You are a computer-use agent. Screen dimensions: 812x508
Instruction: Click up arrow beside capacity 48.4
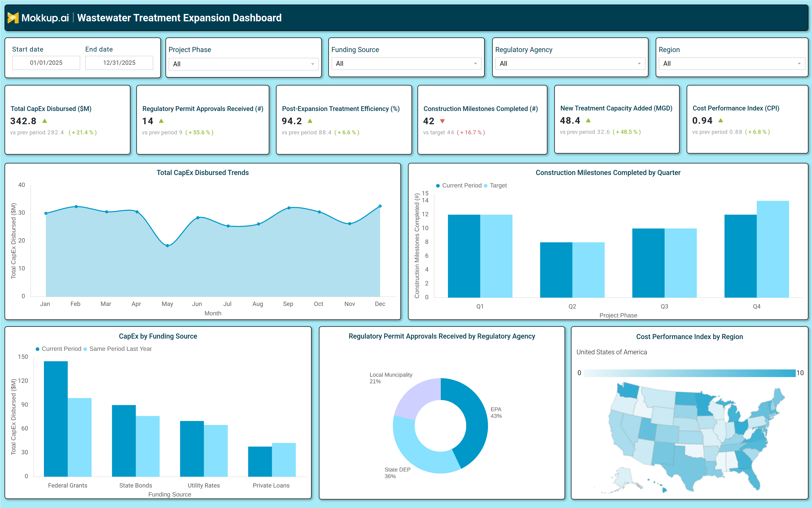point(588,120)
